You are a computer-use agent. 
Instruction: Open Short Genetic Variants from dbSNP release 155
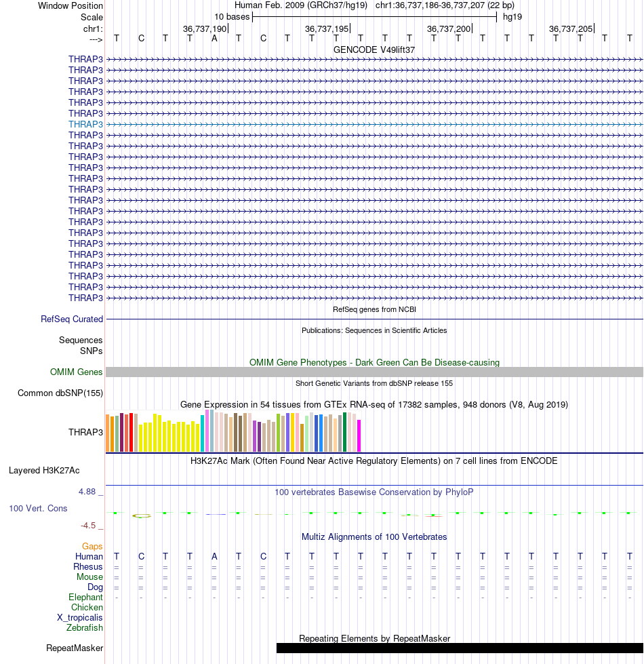374,383
